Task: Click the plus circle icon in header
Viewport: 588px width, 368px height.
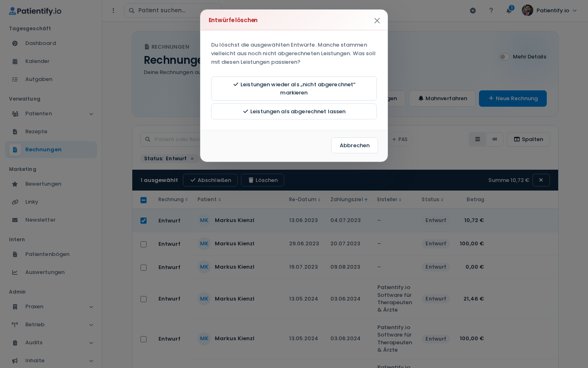Action: pos(473,11)
